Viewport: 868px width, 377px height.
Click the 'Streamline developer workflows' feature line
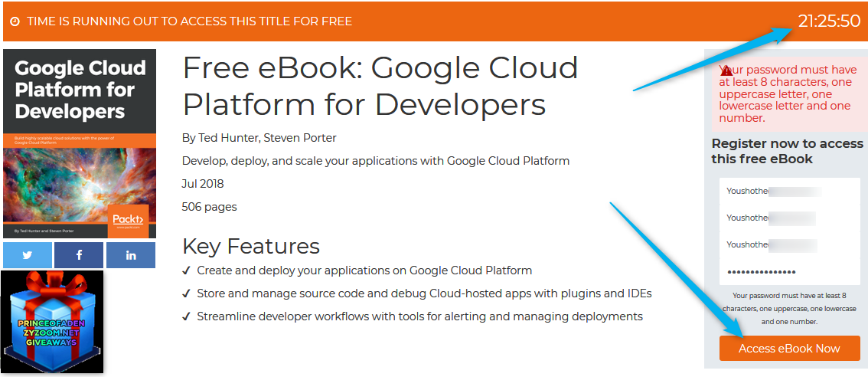419,317
